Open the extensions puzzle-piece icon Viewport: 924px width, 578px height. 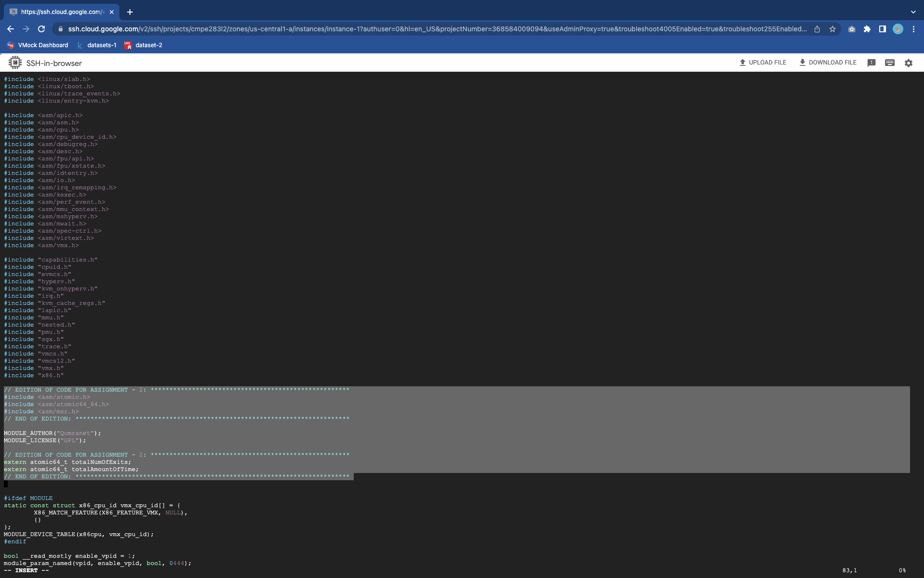(868, 29)
